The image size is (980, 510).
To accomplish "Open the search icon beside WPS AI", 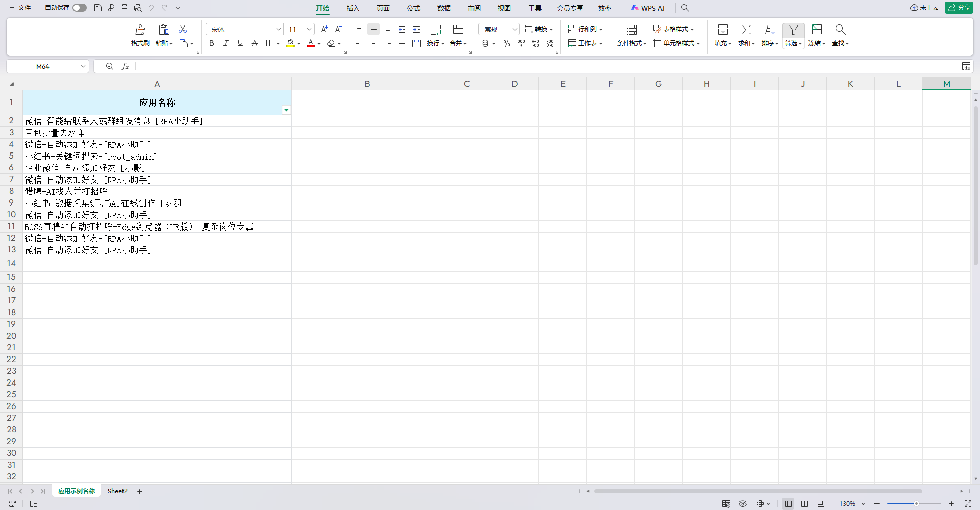I will click(685, 8).
